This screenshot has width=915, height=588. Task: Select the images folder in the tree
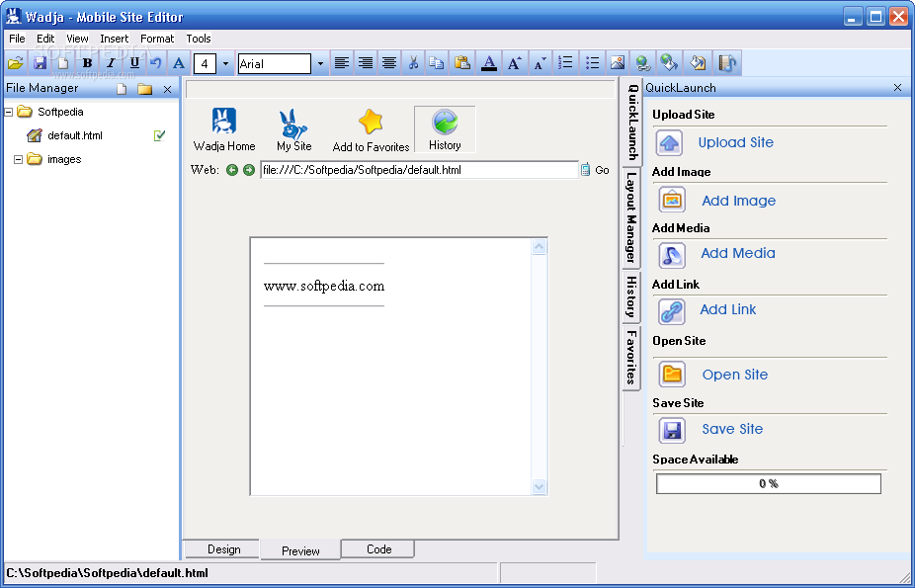coord(64,159)
